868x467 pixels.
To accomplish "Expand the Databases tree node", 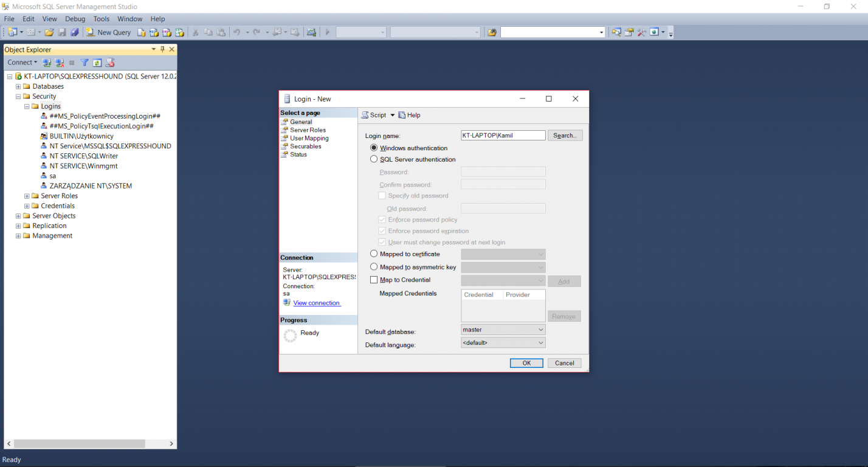I will pos(18,86).
